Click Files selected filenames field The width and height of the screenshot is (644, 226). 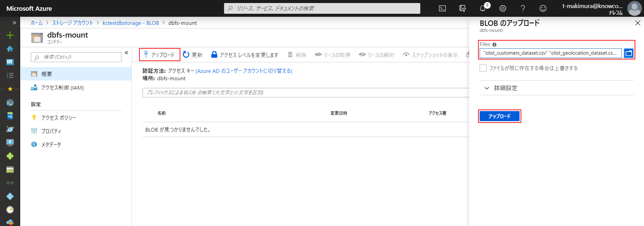550,53
